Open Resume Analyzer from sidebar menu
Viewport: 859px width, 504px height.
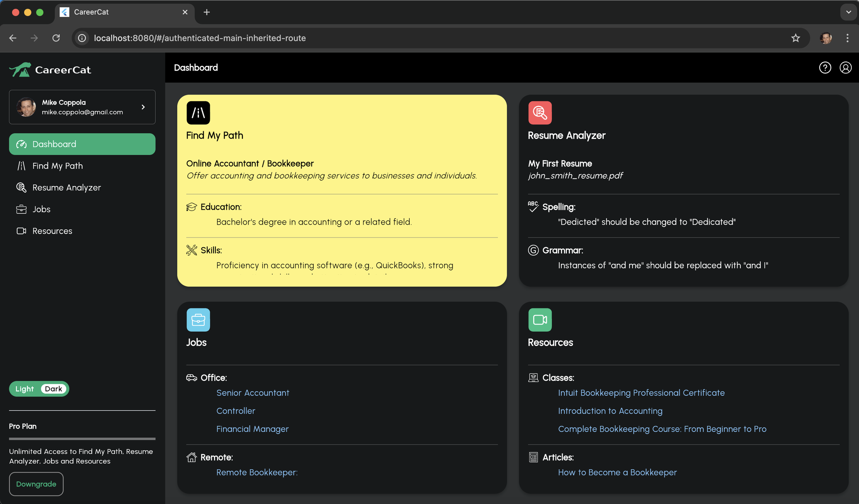[x=82, y=188]
